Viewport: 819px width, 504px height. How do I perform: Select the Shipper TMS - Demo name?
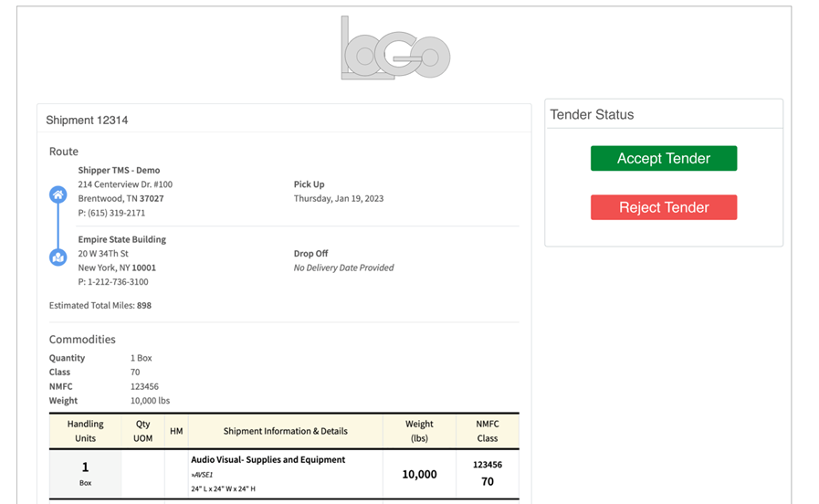(119, 170)
